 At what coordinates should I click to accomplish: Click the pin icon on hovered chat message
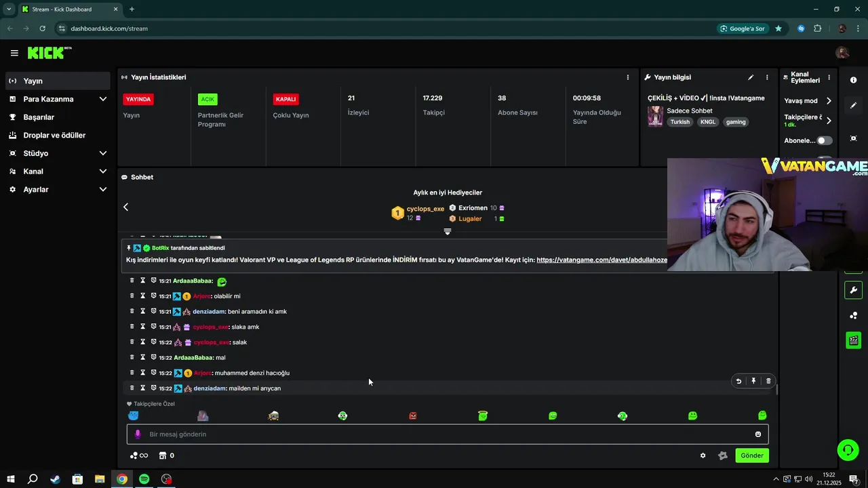[753, 381]
